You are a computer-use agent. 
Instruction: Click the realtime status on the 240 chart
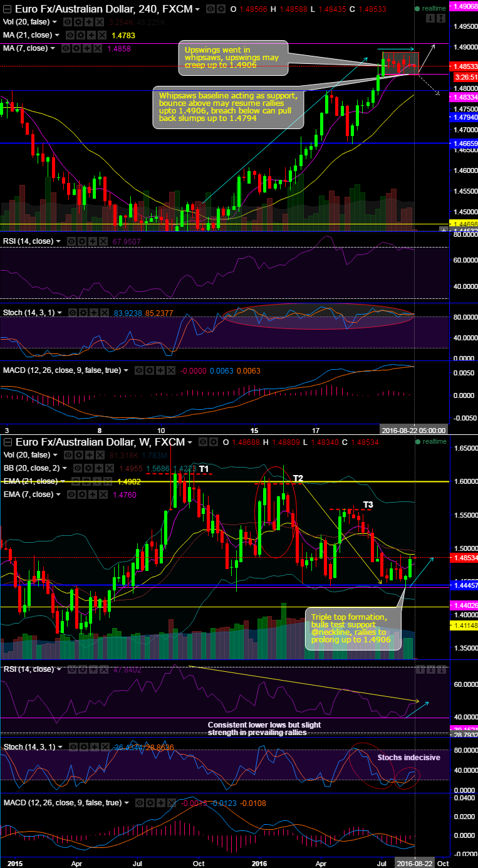click(430, 8)
